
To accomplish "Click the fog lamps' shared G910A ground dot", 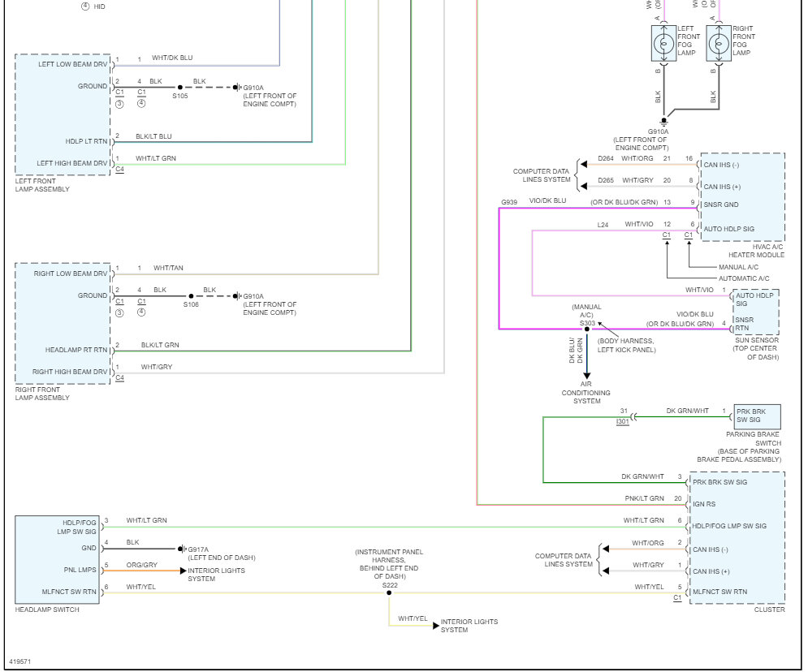I will [x=663, y=120].
